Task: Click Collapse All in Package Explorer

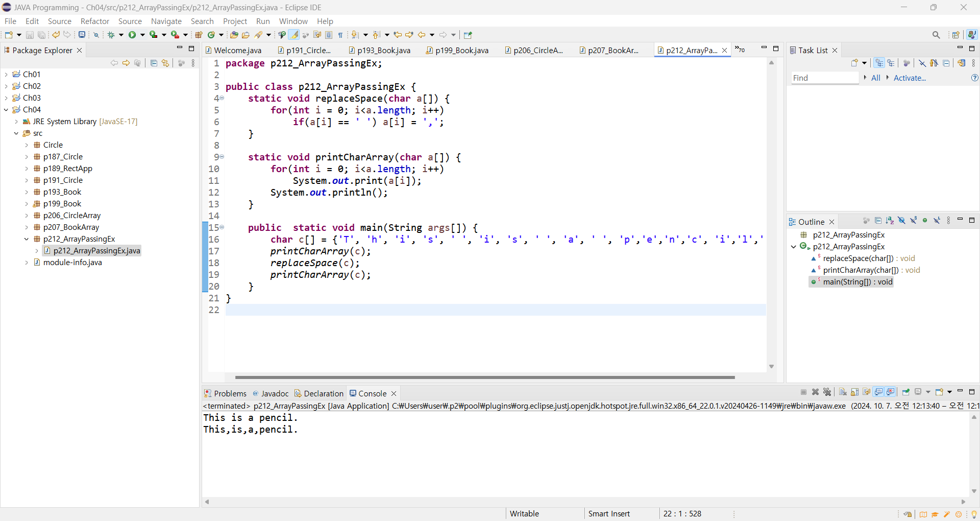Action: [154, 63]
